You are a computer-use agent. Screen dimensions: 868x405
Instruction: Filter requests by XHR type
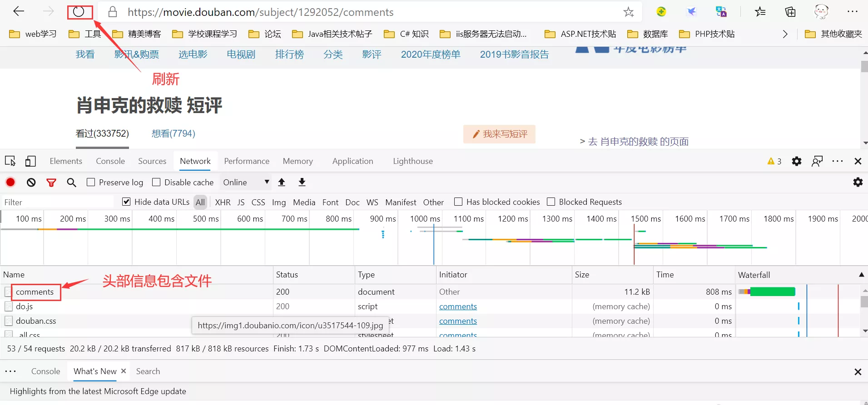tap(223, 202)
